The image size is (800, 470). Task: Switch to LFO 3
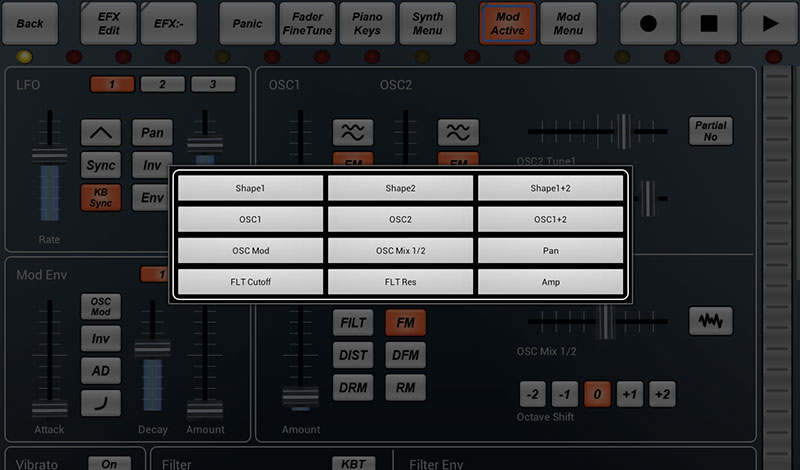click(x=213, y=84)
